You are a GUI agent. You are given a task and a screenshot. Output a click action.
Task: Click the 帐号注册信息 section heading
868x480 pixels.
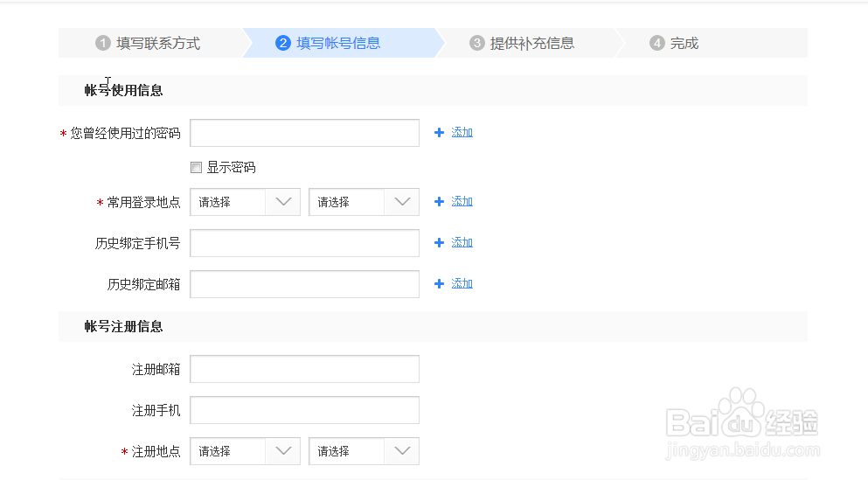click(x=123, y=327)
